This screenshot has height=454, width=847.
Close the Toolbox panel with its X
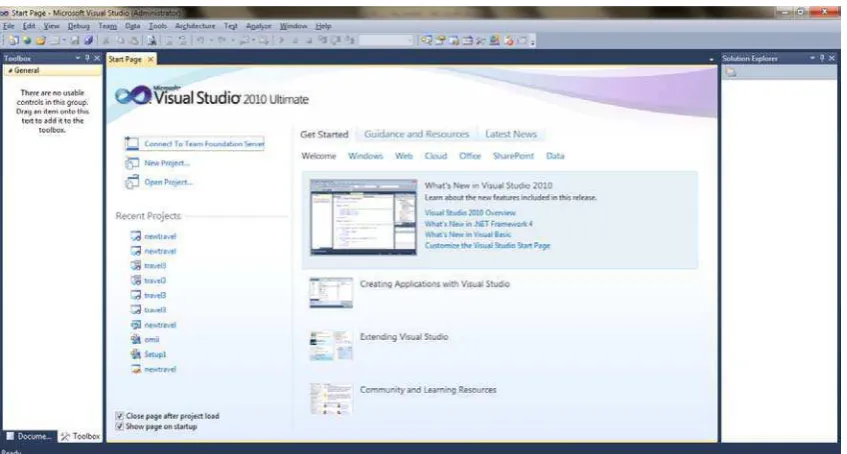pyautogui.click(x=97, y=58)
